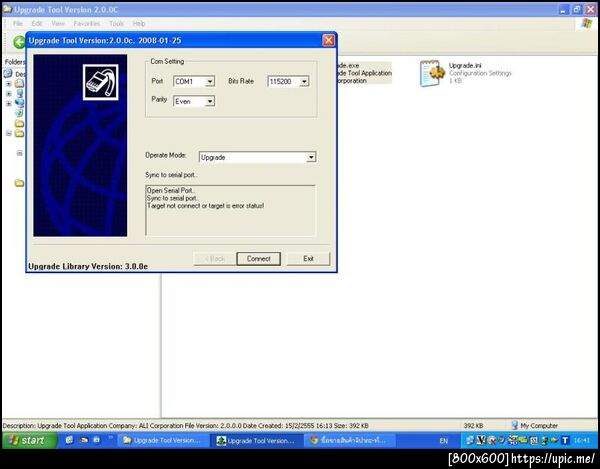Click the Exit button in the dialog
600x469 pixels.
pyautogui.click(x=308, y=259)
